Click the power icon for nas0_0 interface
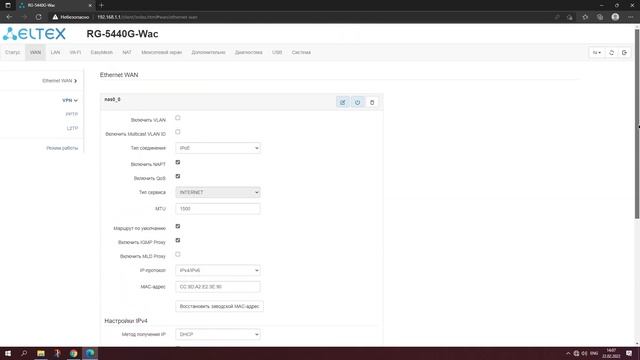This screenshot has height=360, width=640. tap(357, 102)
